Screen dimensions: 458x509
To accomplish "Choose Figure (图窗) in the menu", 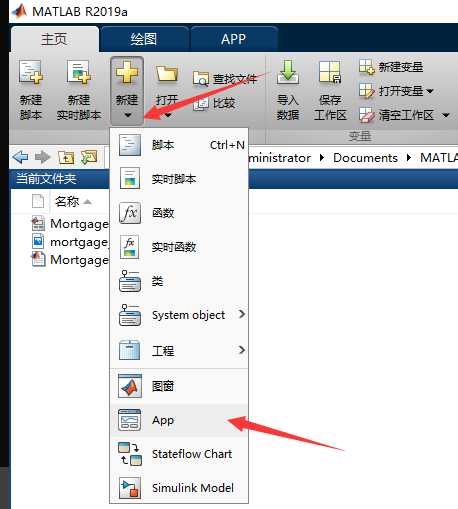I will pyautogui.click(x=179, y=386).
